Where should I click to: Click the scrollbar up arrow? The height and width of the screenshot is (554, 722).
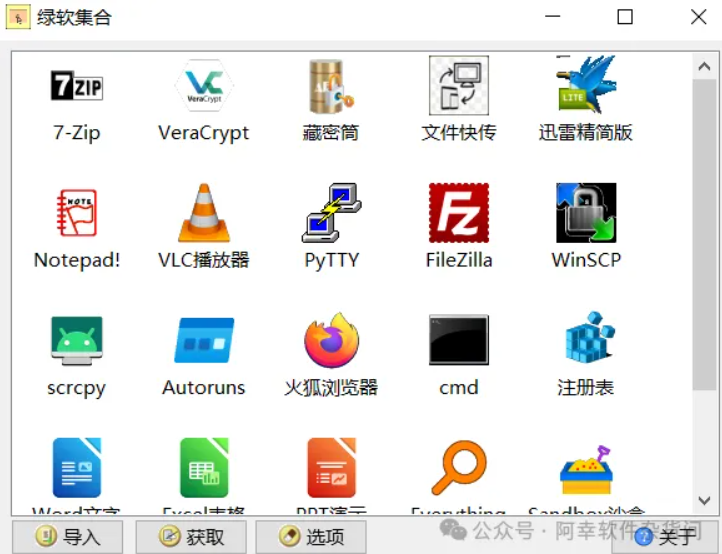coord(704,66)
